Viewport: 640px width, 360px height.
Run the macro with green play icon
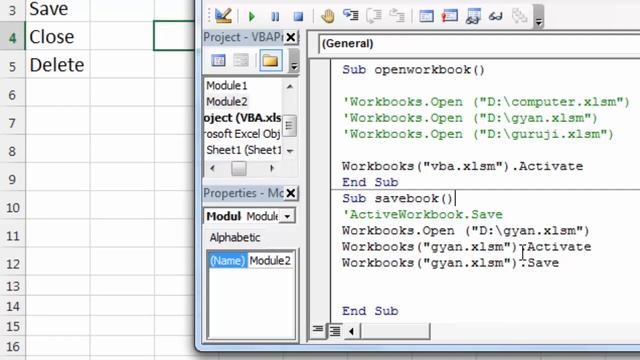click(x=251, y=16)
